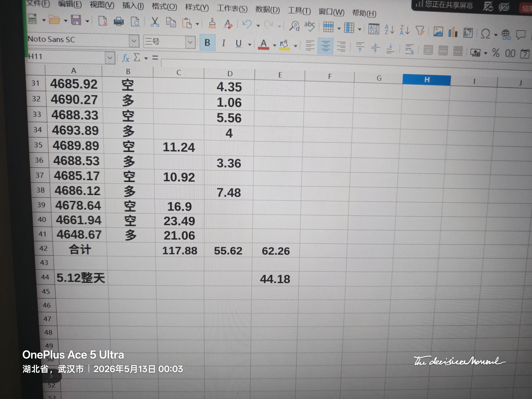Insert a comment
Viewport: 532px width, 399px height.
tap(521, 35)
